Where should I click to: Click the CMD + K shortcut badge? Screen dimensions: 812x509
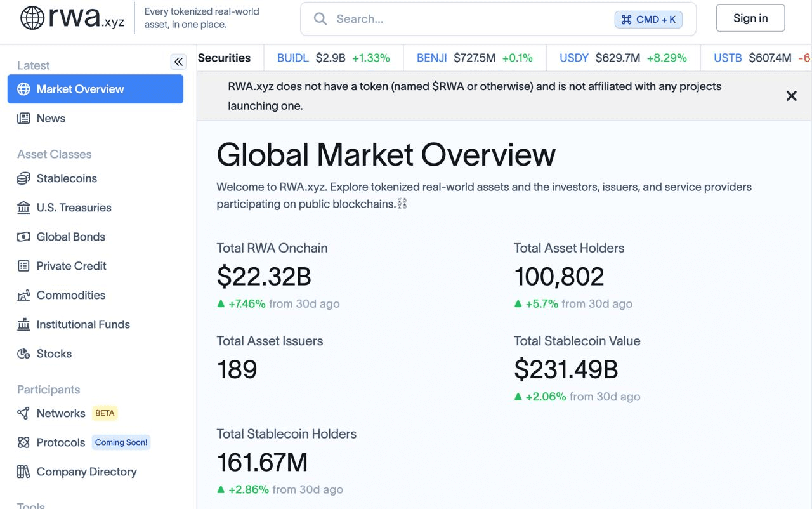pyautogui.click(x=648, y=19)
